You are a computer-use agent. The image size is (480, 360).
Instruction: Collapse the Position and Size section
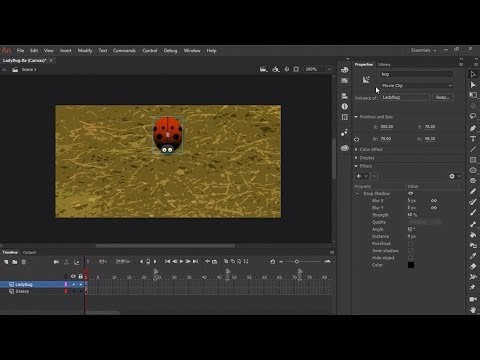coord(356,117)
